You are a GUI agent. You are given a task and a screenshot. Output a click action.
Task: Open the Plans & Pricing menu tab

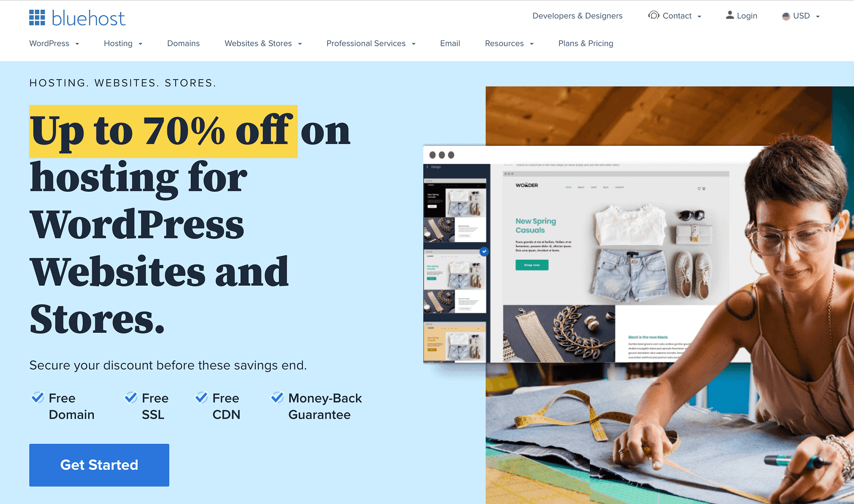pyautogui.click(x=585, y=43)
